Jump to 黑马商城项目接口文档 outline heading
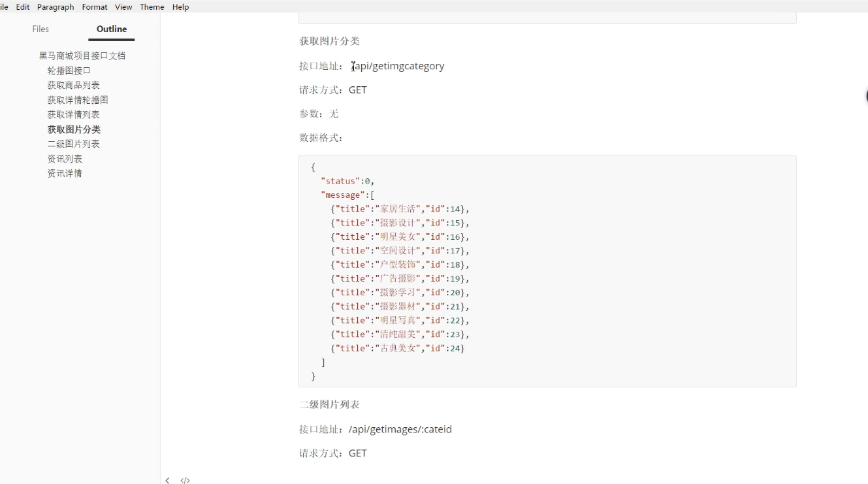 (82, 56)
